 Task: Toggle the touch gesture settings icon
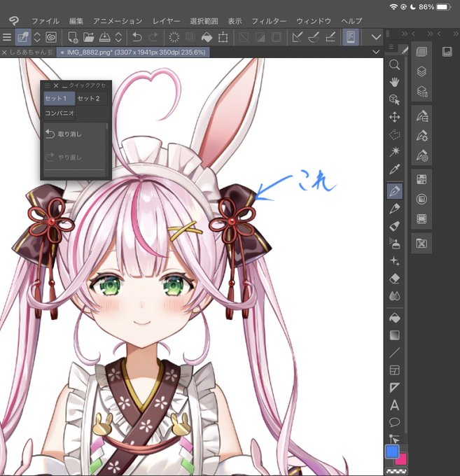pyautogui.click(x=351, y=37)
